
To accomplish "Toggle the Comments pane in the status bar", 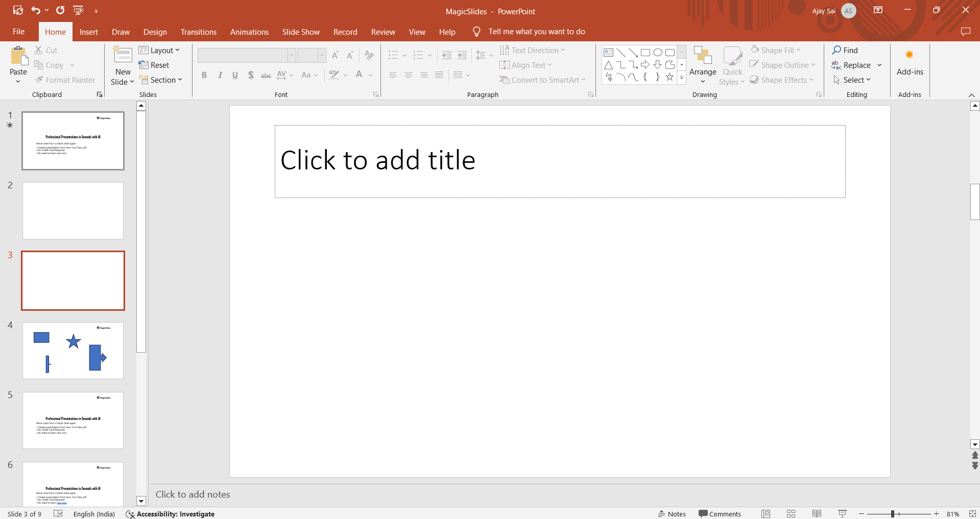I will tap(720, 514).
